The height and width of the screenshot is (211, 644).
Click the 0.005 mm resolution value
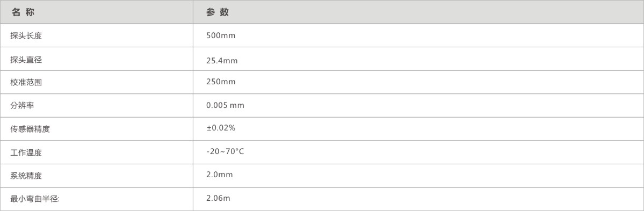tap(226, 105)
